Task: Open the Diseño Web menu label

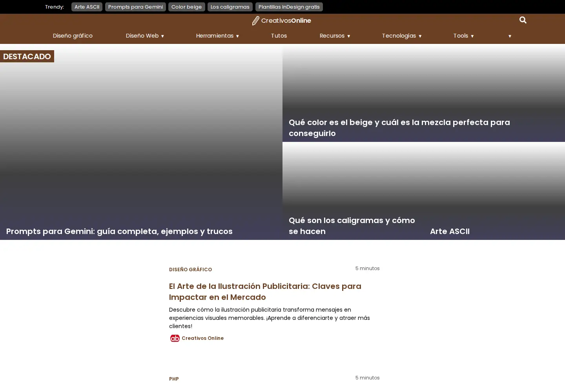Action: pyautogui.click(x=142, y=36)
